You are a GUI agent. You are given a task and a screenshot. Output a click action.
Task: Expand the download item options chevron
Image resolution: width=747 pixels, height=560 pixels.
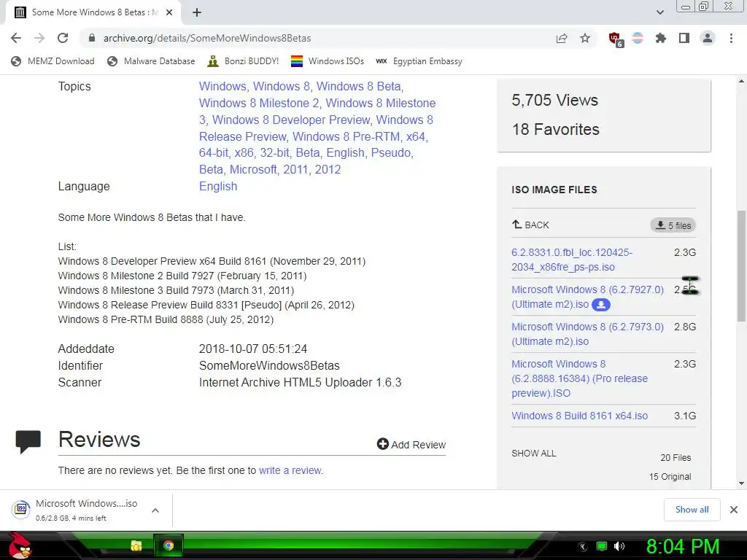pyautogui.click(x=155, y=510)
